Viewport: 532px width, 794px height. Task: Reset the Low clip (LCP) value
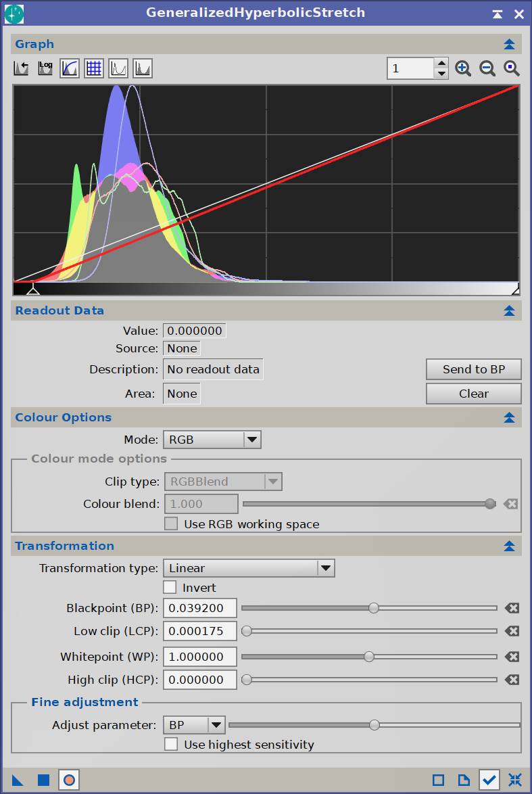(x=512, y=631)
